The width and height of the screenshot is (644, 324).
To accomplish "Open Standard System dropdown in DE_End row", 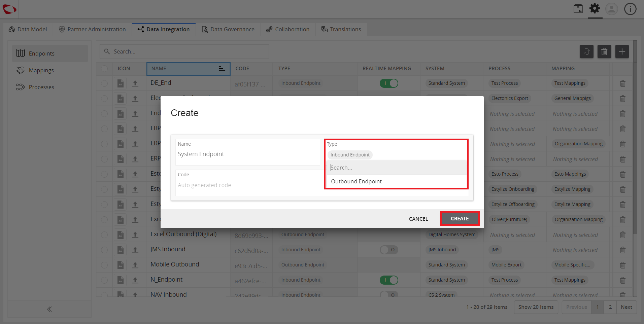I will pyautogui.click(x=446, y=83).
